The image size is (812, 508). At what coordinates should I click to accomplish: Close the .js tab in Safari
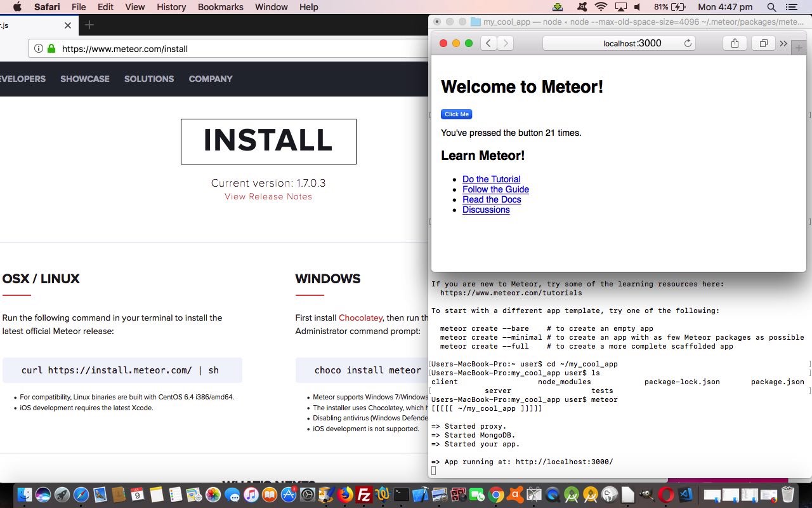[x=68, y=25]
